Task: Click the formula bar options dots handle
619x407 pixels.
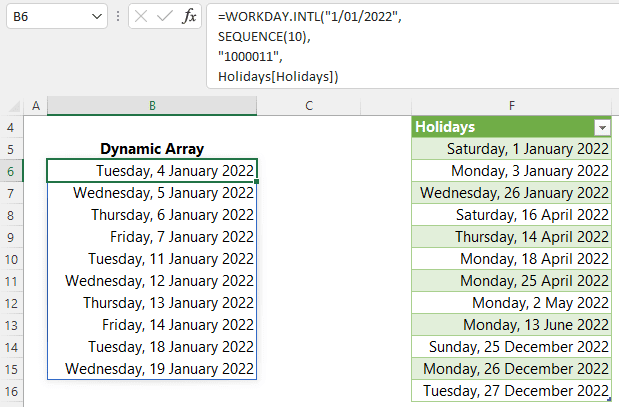Action: click(x=119, y=17)
